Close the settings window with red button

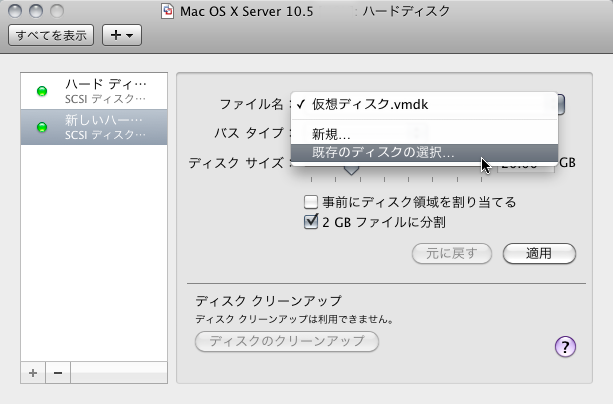pyautogui.click(x=16, y=12)
